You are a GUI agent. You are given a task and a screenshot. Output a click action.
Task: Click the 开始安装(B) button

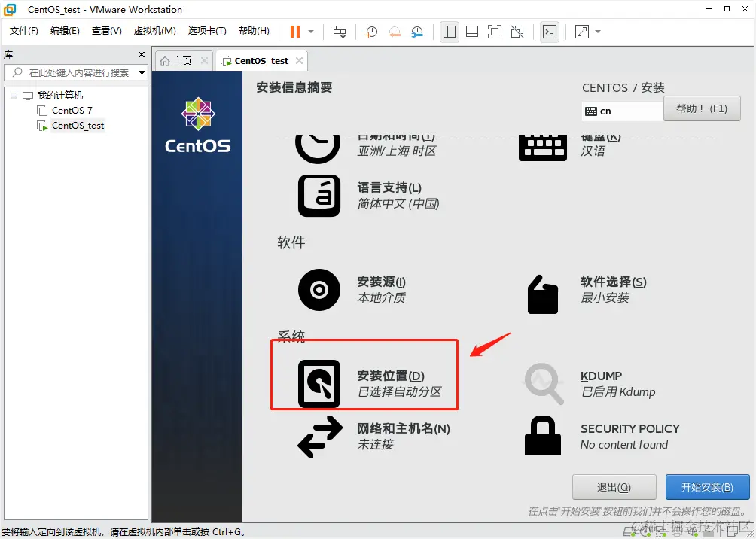click(707, 487)
